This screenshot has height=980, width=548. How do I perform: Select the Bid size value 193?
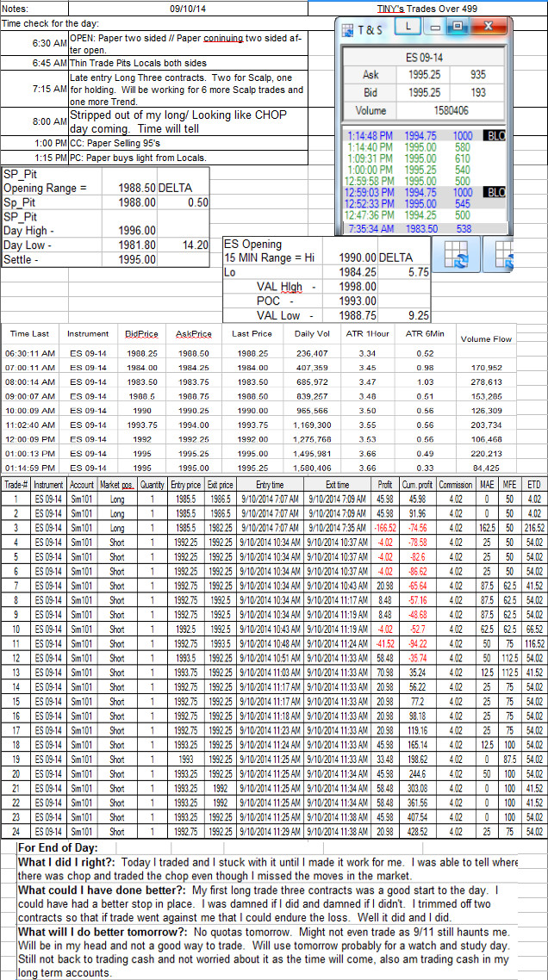(478, 92)
